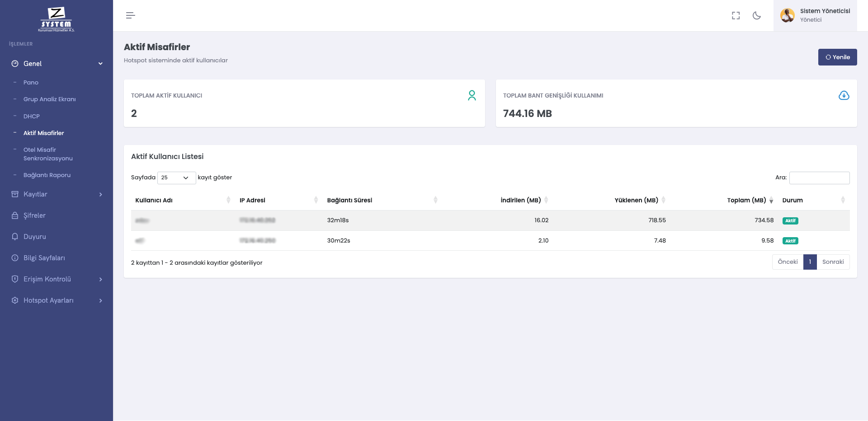Go to the Sonraki page
Viewport: 868px width, 421px height.
[833, 262]
